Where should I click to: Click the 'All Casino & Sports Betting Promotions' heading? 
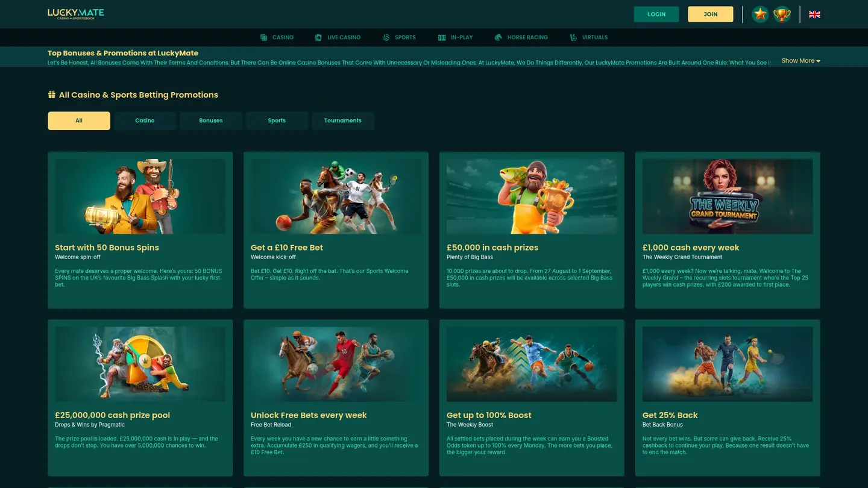tap(139, 95)
